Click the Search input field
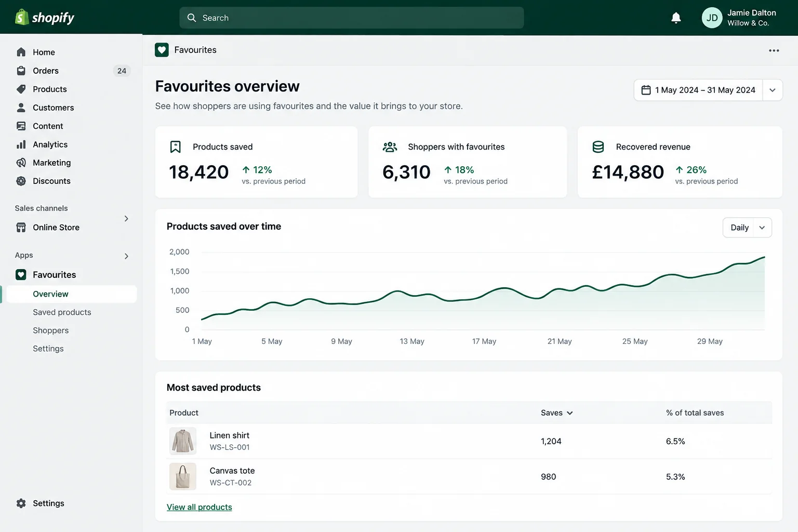The image size is (798, 532). click(352, 18)
